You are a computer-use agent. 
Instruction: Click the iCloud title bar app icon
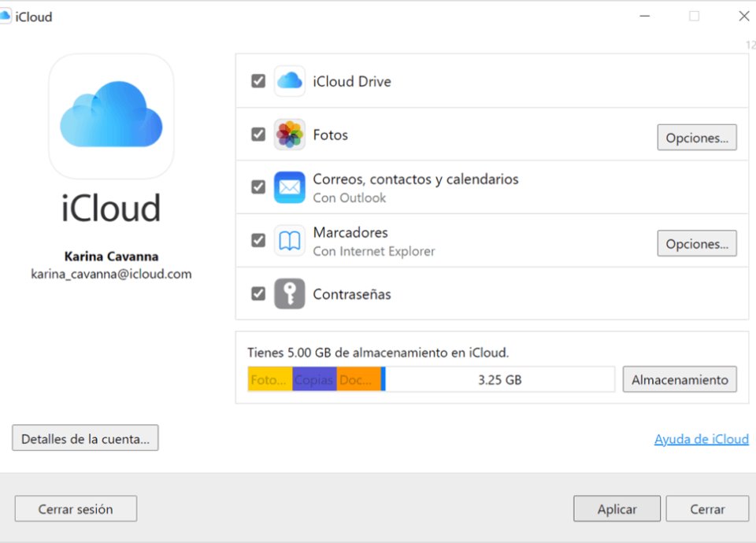pyautogui.click(x=5, y=16)
